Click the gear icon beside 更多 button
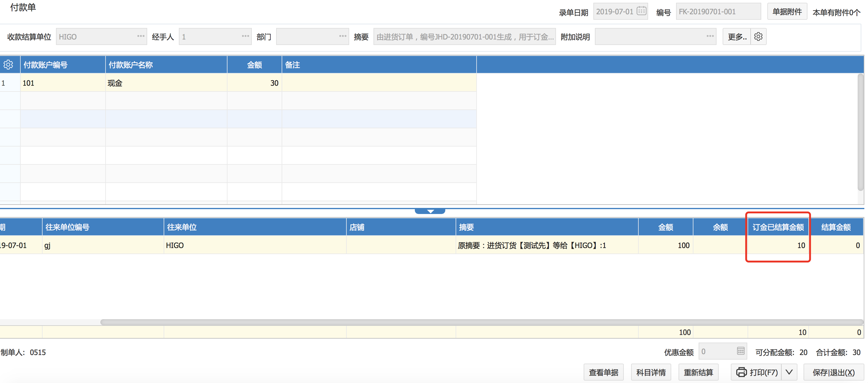 (x=758, y=36)
